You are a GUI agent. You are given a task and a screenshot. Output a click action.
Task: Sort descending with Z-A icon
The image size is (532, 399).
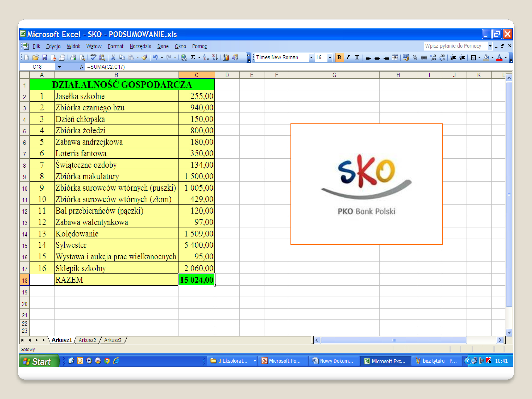pos(215,57)
